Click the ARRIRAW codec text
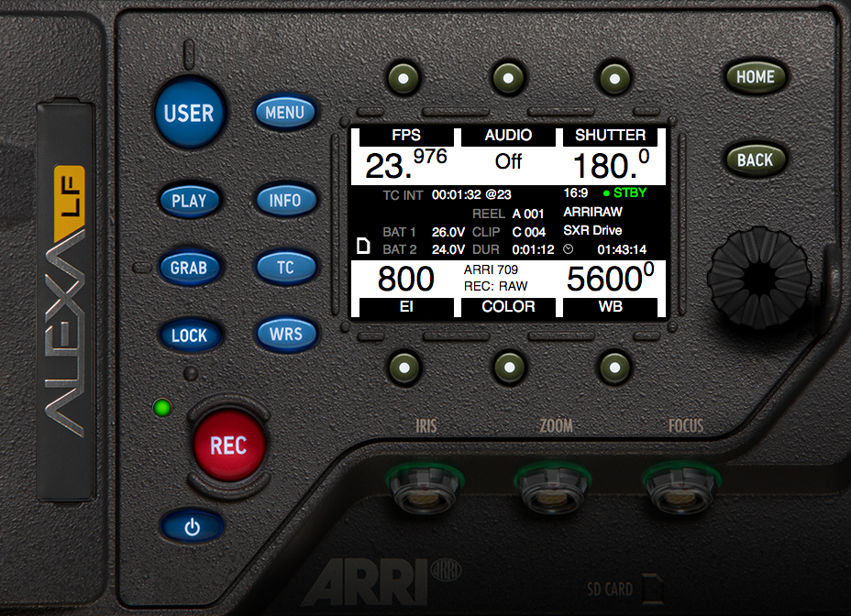Viewport: 851px width, 616px height. 592,212
